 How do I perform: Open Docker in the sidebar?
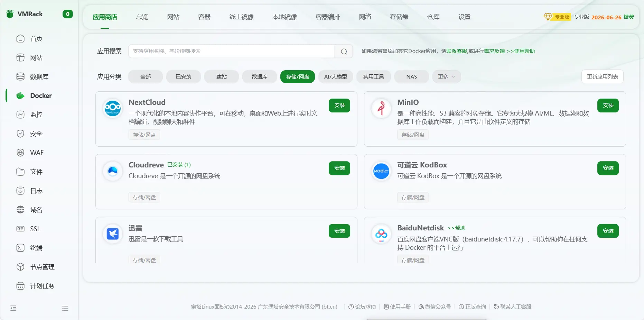[40, 96]
